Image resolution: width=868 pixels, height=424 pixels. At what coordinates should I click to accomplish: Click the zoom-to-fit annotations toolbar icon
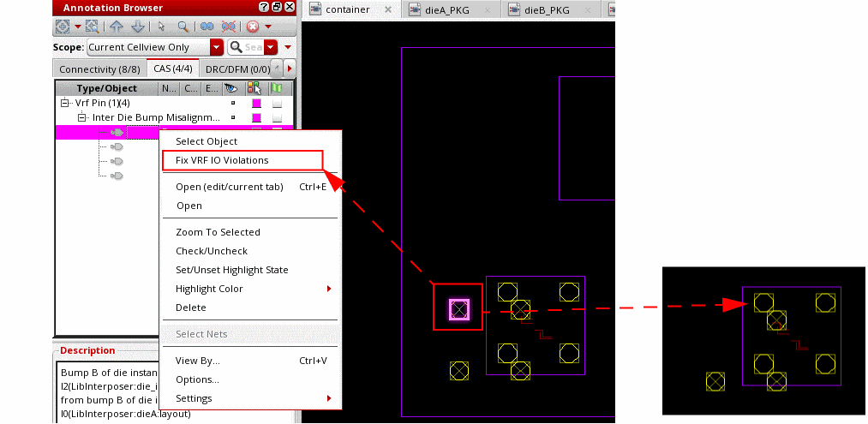point(63,26)
